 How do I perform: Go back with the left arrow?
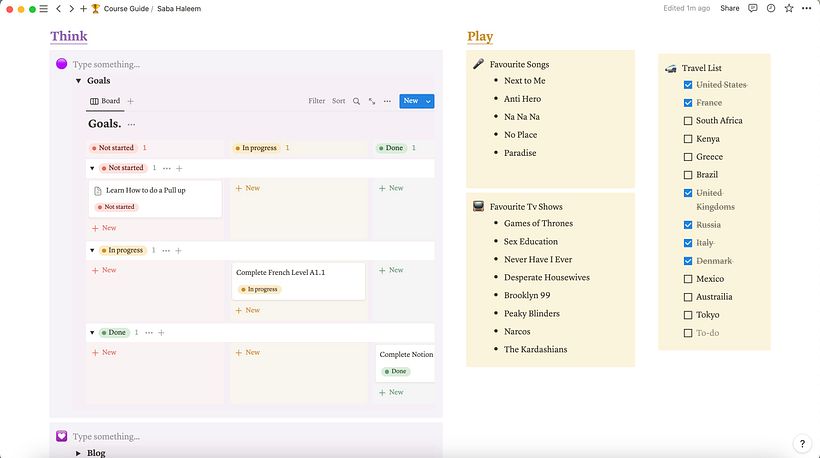[x=59, y=9]
